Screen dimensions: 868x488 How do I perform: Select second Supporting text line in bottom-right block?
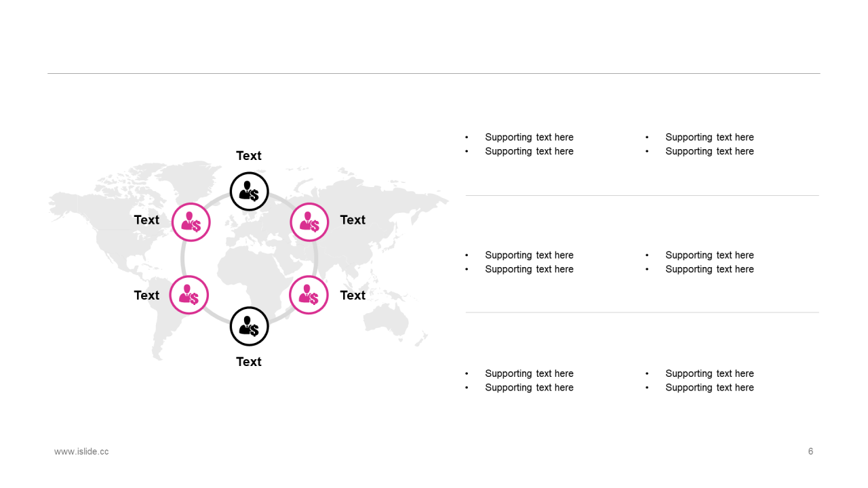click(709, 388)
